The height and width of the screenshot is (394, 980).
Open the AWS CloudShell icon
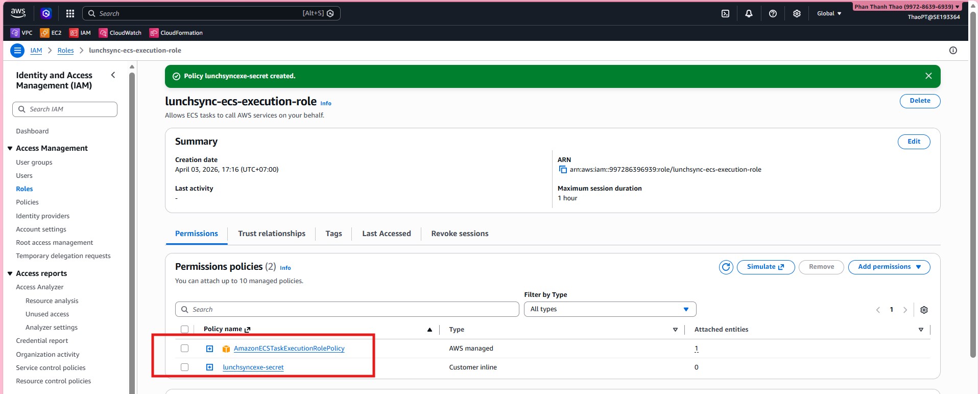725,14
